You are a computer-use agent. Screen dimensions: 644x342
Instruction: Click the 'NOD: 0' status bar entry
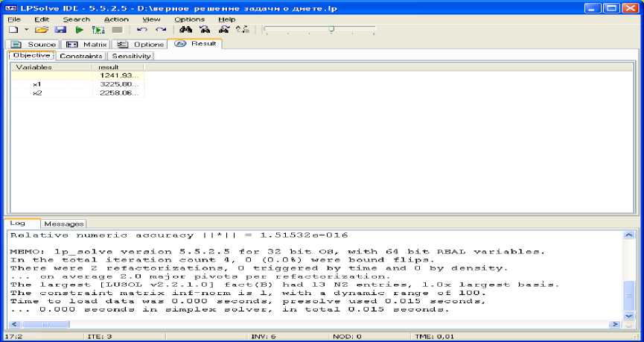point(347,337)
